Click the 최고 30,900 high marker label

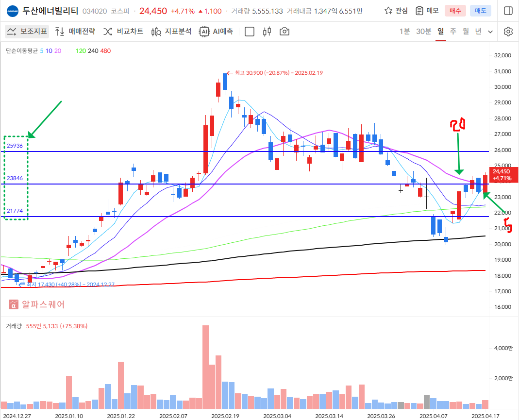coord(279,73)
